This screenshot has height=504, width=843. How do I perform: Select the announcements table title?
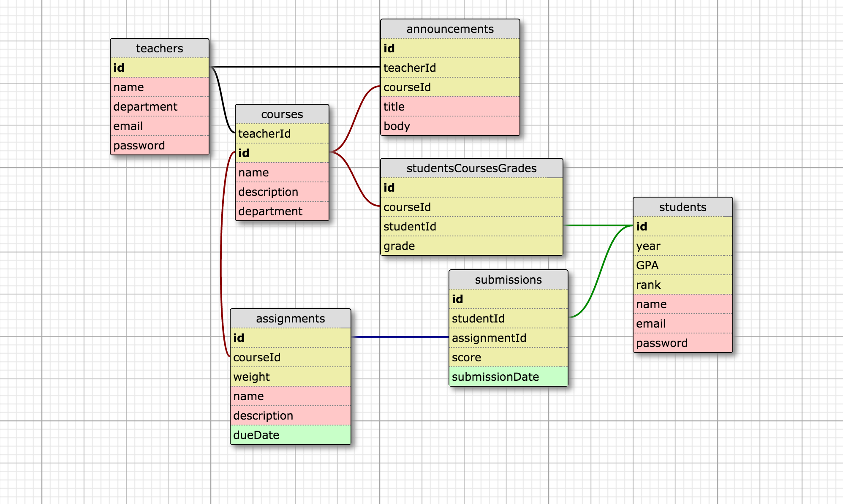point(450,29)
